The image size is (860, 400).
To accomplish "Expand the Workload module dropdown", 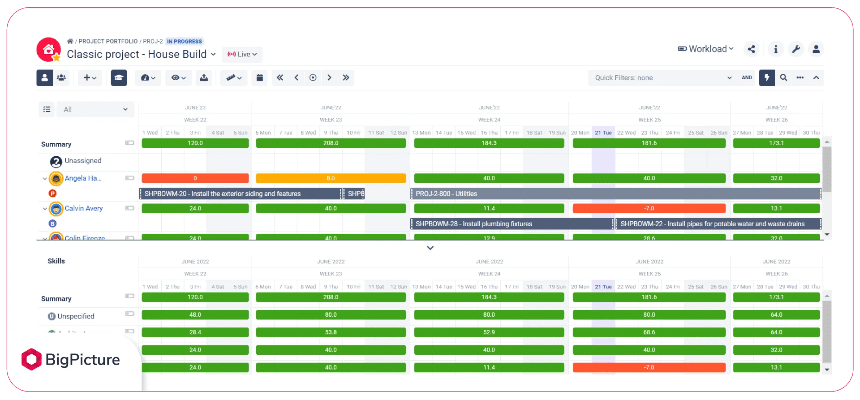I will tap(706, 49).
